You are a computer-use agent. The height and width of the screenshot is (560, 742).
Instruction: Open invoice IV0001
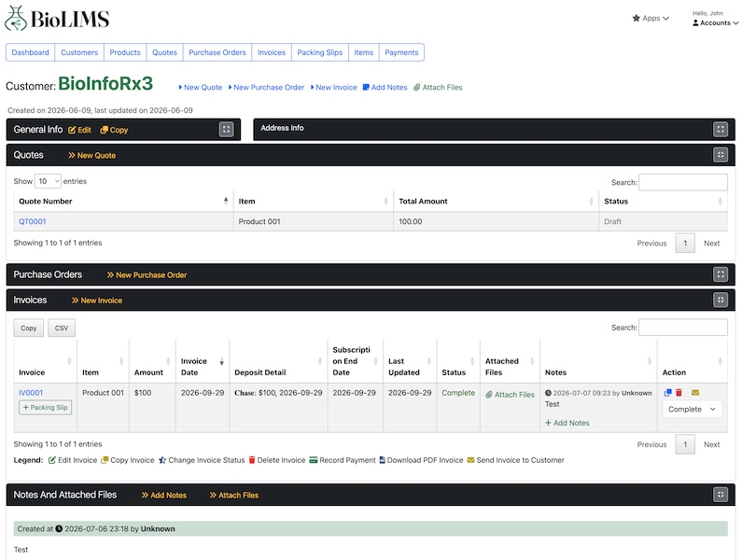pos(31,392)
